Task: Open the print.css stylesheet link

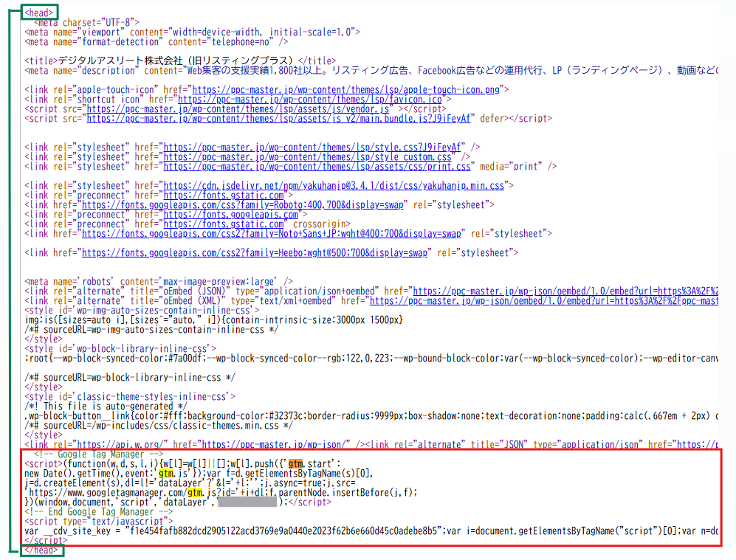Action: (316, 166)
